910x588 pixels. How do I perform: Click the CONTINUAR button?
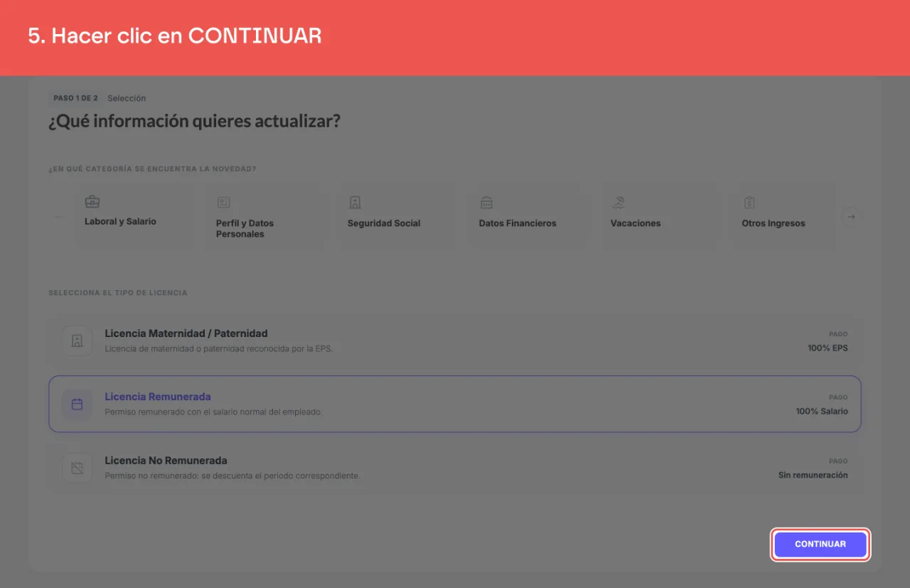point(820,545)
